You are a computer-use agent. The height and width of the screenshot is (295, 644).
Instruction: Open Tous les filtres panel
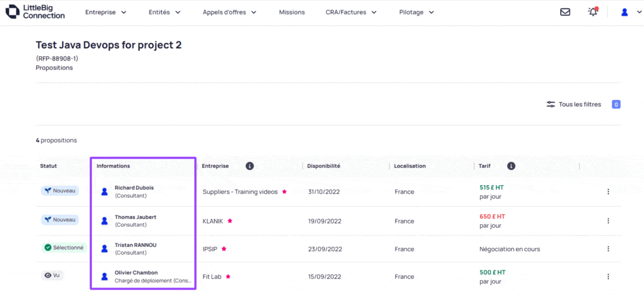click(x=574, y=104)
